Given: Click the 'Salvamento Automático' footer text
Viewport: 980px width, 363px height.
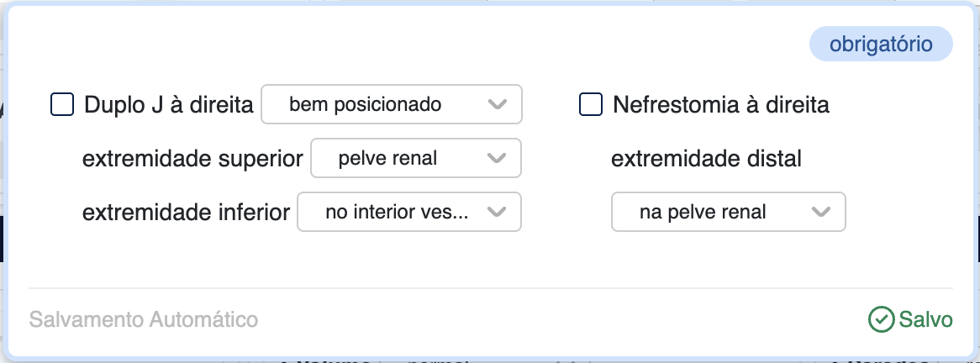Looking at the screenshot, I should [x=144, y=319].
